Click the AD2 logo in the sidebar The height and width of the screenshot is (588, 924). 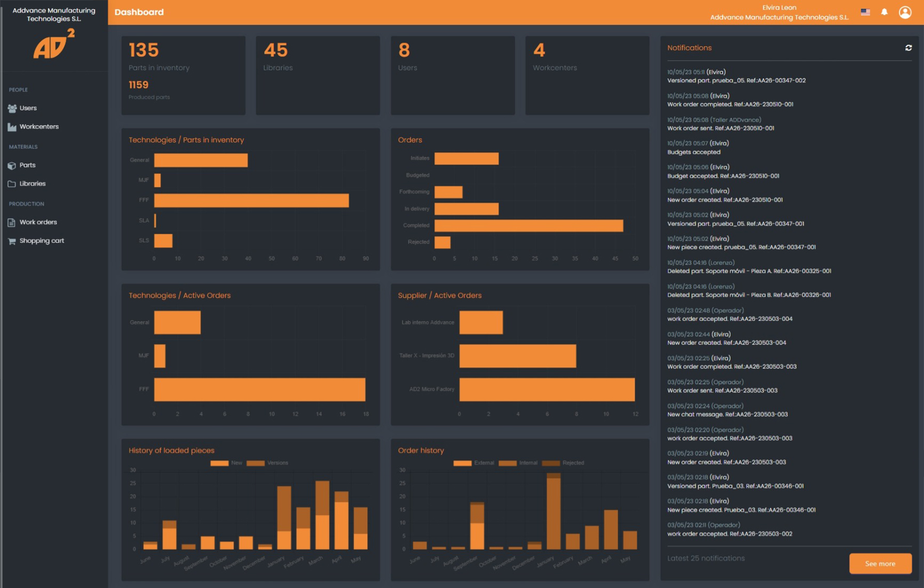(x=54, y=44)
